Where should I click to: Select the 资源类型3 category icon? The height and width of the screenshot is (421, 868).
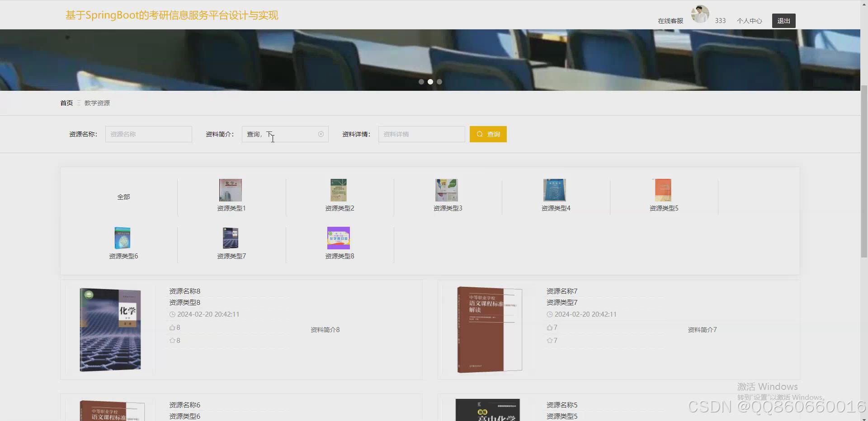click(447, 190)
